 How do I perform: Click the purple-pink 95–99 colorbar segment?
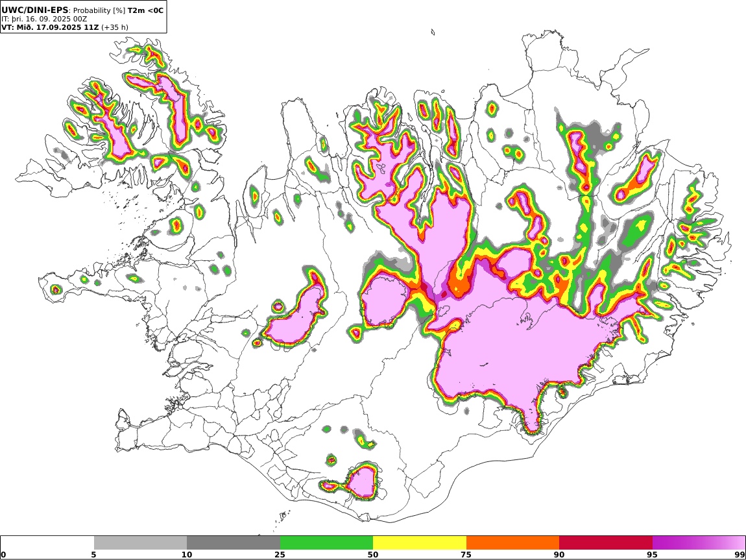(x=699, y=543)
